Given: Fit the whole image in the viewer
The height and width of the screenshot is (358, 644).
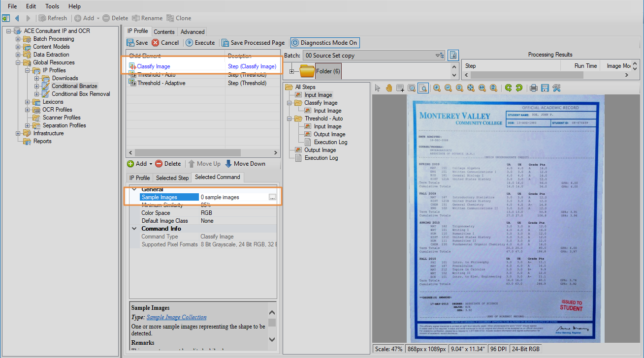Looking at the screenshot, I should click(471, 88).
